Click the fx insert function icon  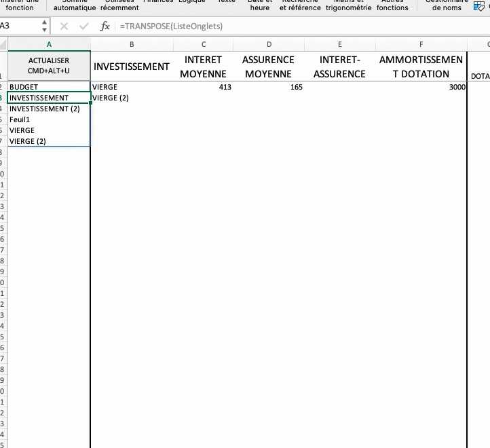(x=105, y=26)
